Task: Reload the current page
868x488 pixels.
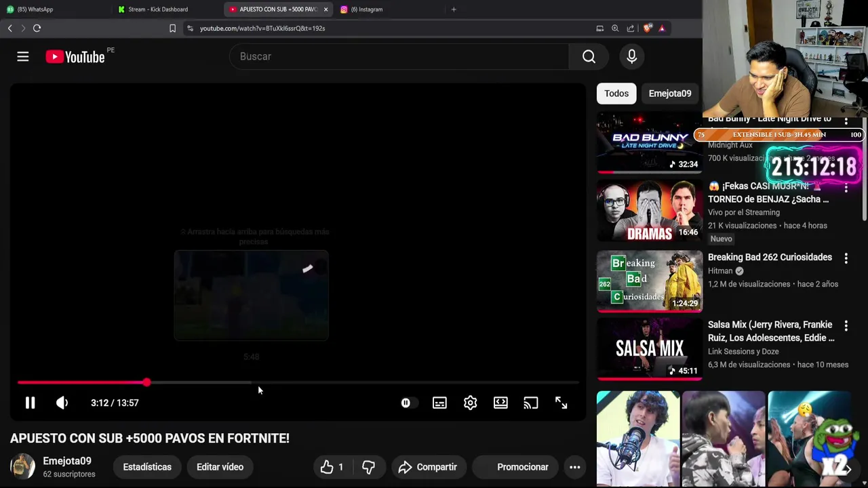Action: 37,28
